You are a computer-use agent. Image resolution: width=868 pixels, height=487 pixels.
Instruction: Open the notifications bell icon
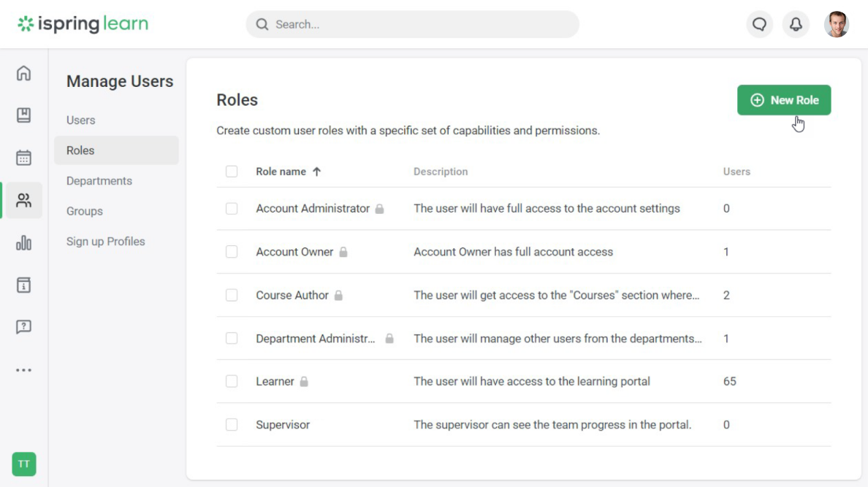[x=796, y=23]
